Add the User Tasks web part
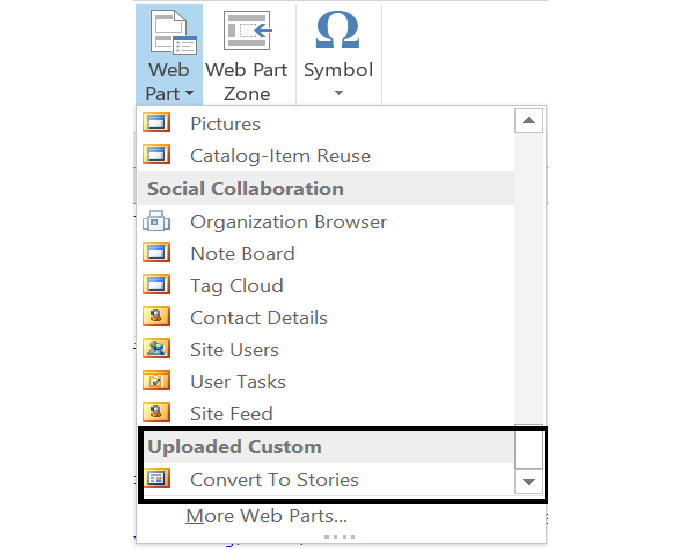This screenshot has height=549, width=676. pyautogui.click(x=325, y=381)
